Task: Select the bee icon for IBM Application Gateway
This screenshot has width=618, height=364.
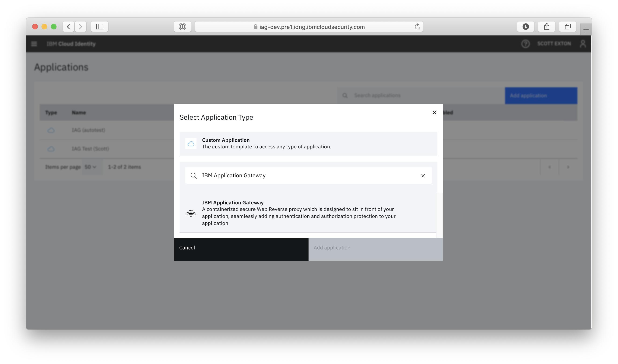Action: (x=191, y=213)
